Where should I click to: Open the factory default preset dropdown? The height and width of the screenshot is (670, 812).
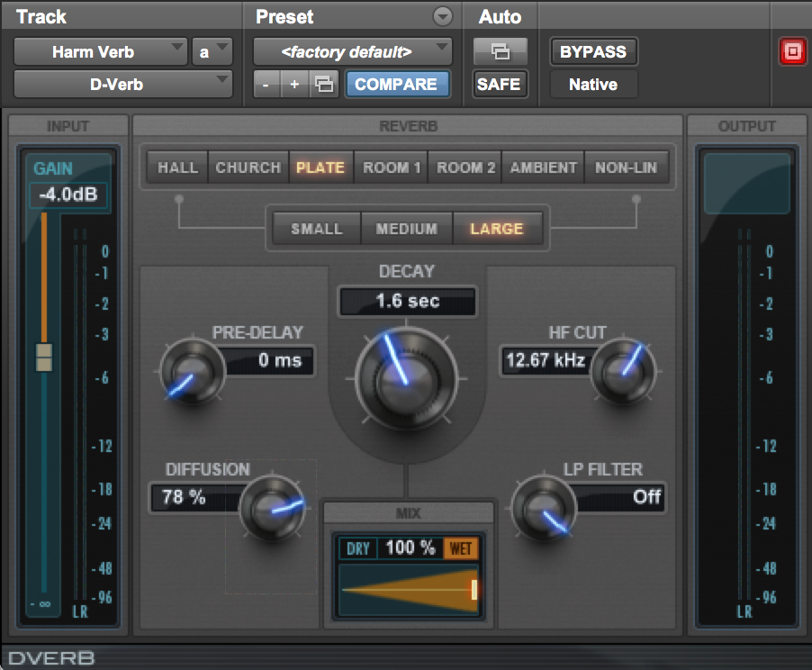(x=352, y=52)
